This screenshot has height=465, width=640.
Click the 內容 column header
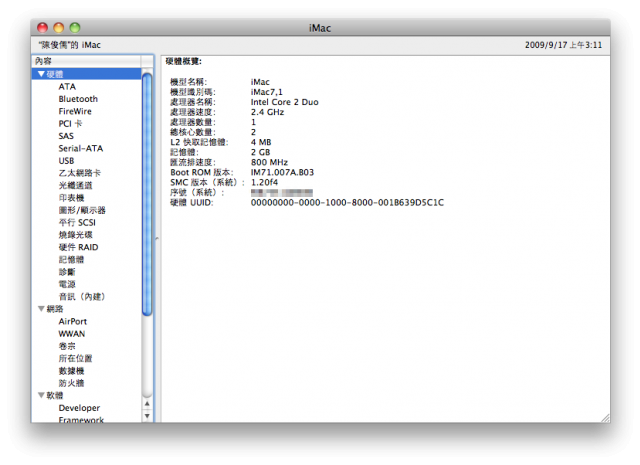(87, 61)
